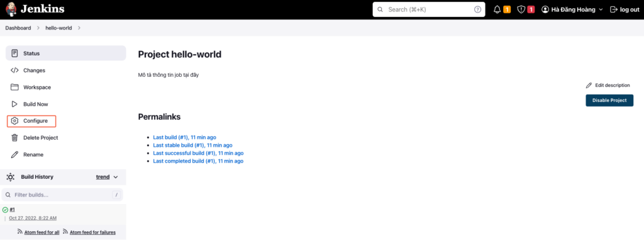644x240 pixels.
Task: Click the Jenkins title text
Action: (42, 9)
